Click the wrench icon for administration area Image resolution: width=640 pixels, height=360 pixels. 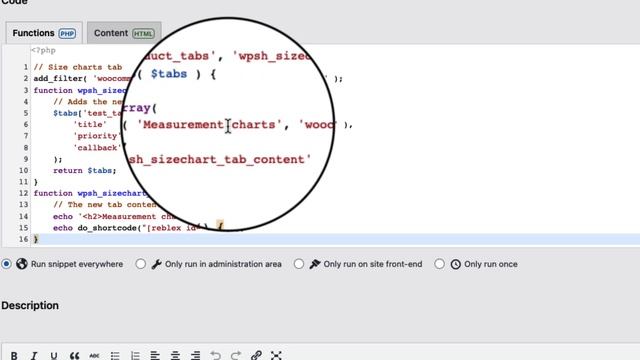tap(156, 264)
